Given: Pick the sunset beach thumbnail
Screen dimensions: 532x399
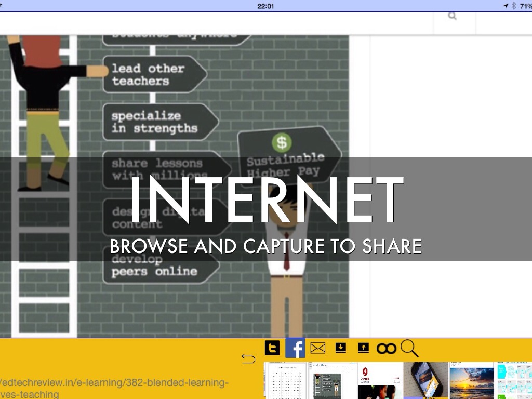Looking at the screenshot, I should point(471,380).
